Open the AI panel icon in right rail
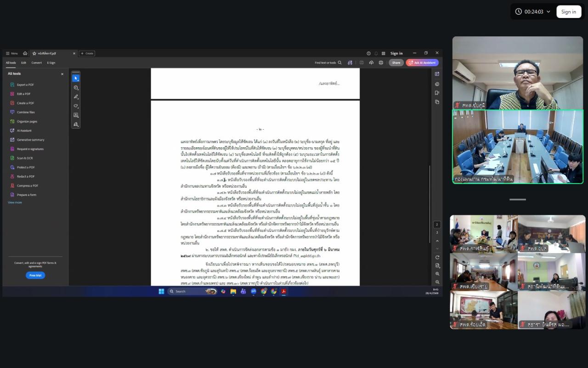 pos(437,74)
